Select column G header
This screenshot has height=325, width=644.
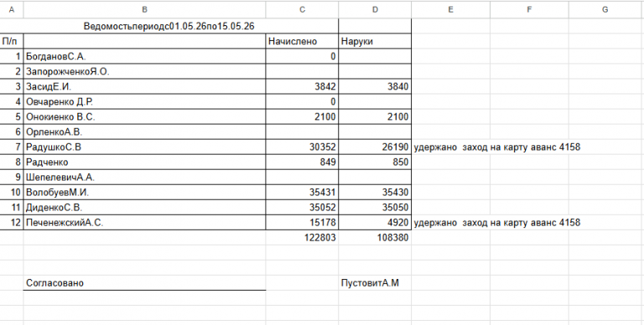click(x=605, y=9)
